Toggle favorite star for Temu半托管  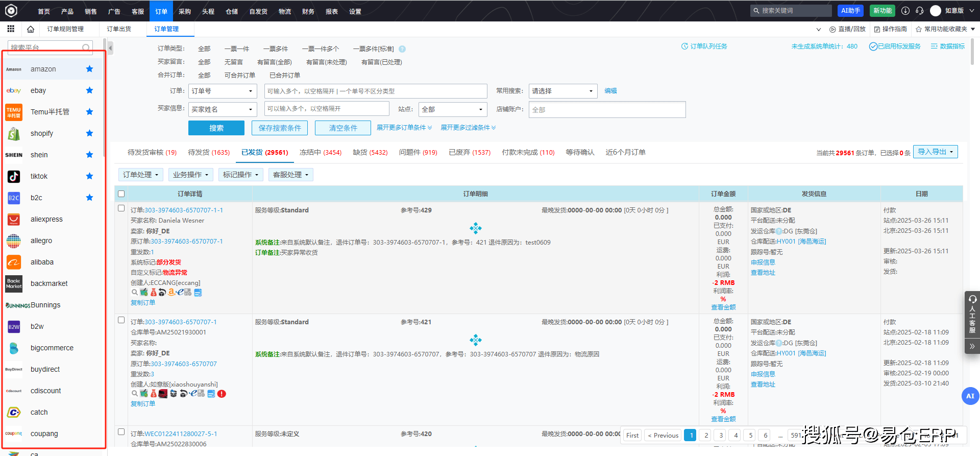point(89,112)
